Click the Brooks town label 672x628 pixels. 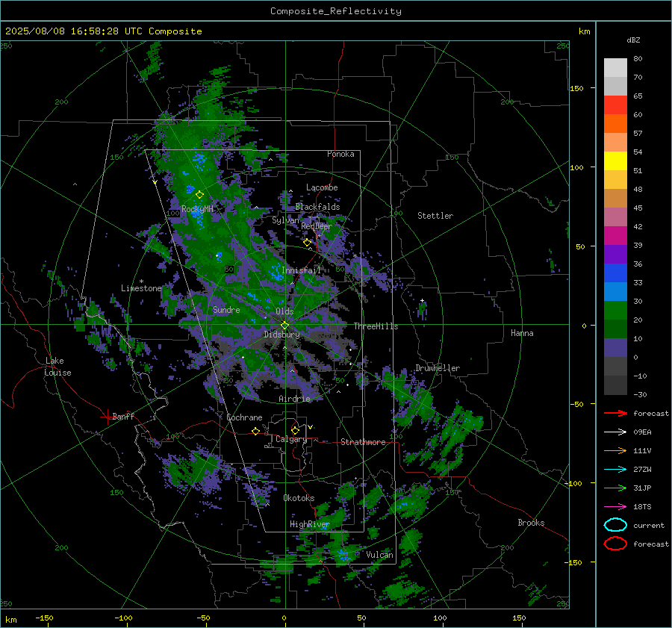531,523
